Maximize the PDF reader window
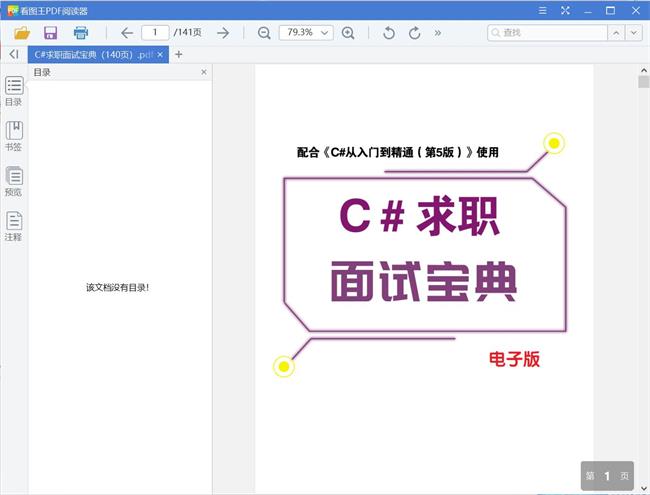The width and height of the screenshot is (650, 495). [610, 11]
